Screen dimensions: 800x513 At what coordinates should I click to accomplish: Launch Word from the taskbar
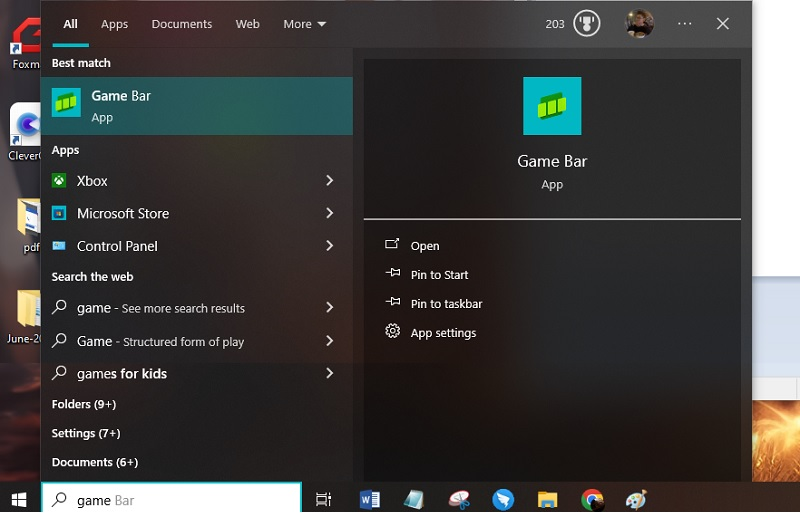(x=369, y=499)
